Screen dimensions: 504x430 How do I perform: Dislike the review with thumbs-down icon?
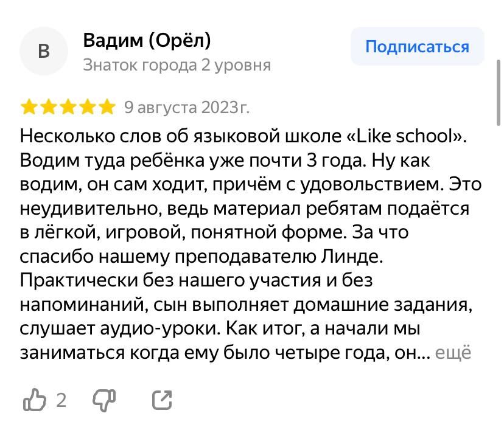pyautogui.click(x=104, y=400)
